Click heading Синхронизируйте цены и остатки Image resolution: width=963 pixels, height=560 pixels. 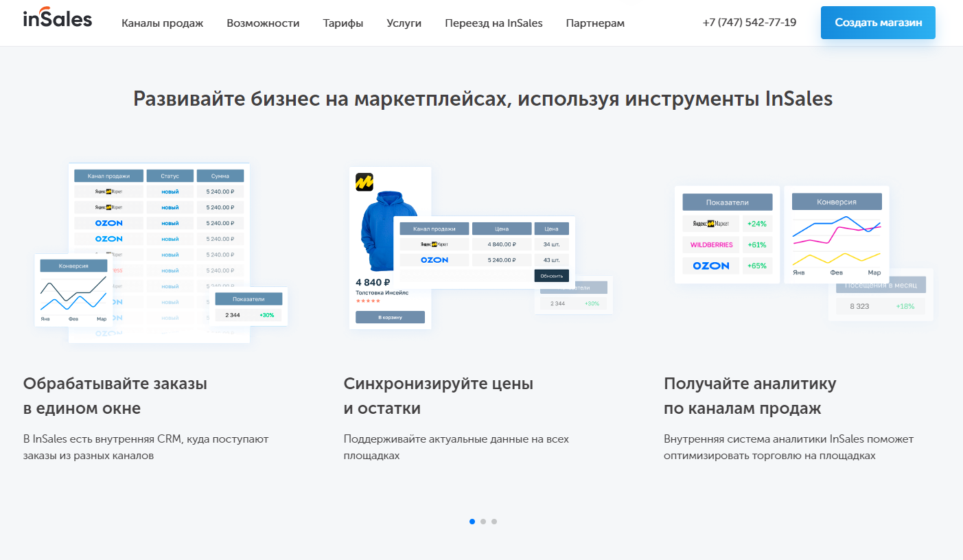[439, 396]
